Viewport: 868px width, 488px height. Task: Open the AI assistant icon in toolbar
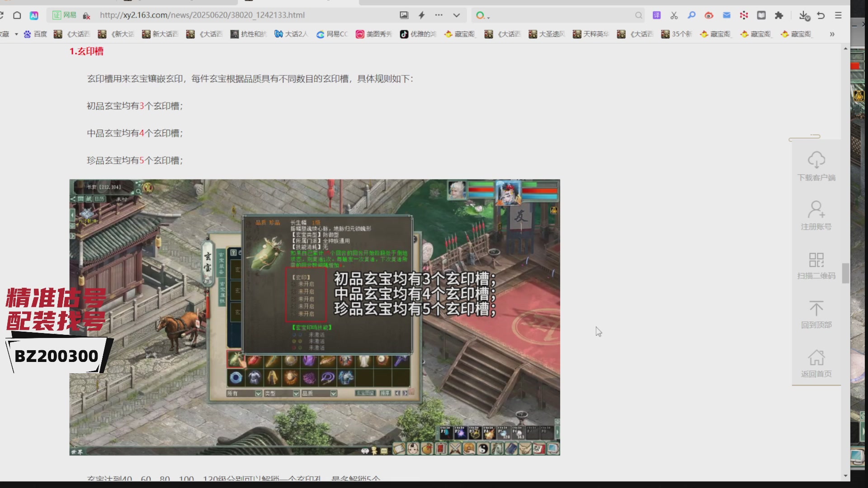[x=34, y=15]
